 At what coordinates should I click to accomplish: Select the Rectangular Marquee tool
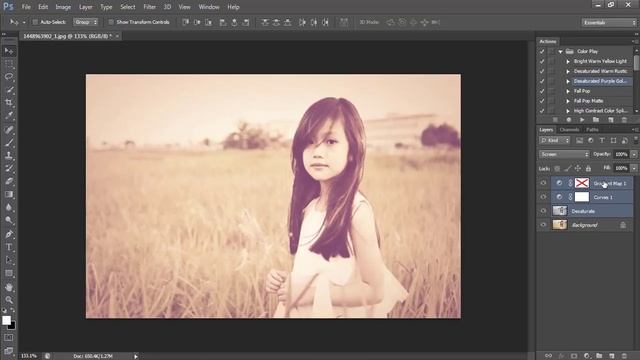[9, 64]
